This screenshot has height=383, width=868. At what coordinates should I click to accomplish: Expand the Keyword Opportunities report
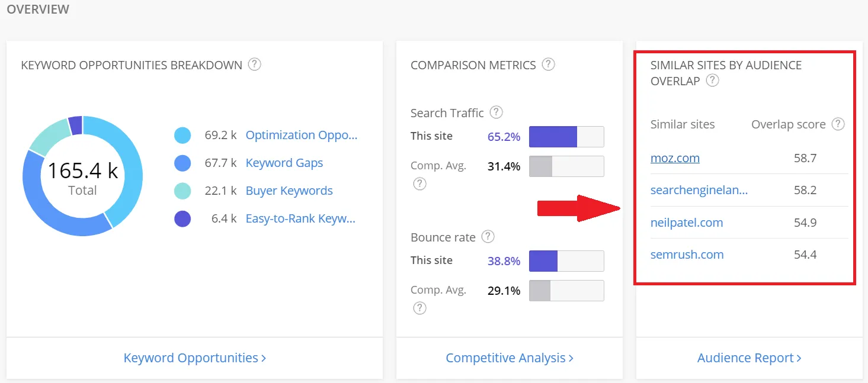point(194,358)
